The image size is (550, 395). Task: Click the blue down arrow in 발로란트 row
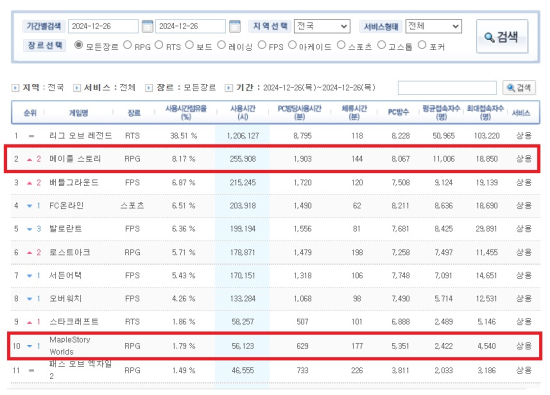coord(29,229)
